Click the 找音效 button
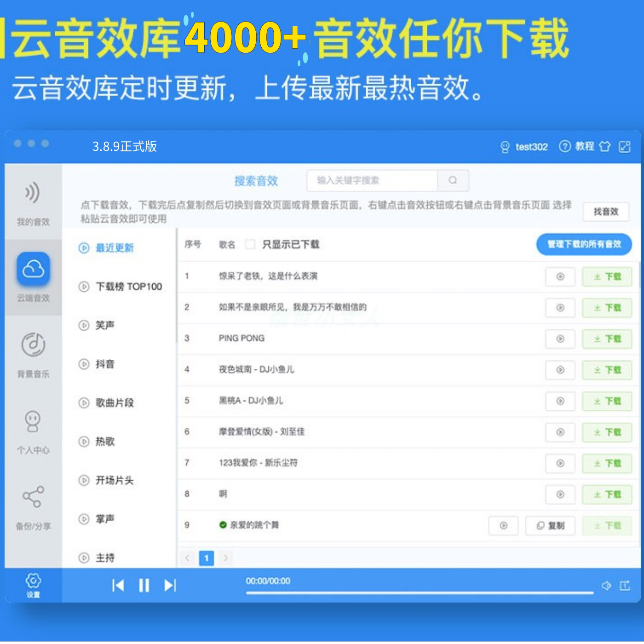The height and width of the screenshot is (644, 644). [606, 212]
